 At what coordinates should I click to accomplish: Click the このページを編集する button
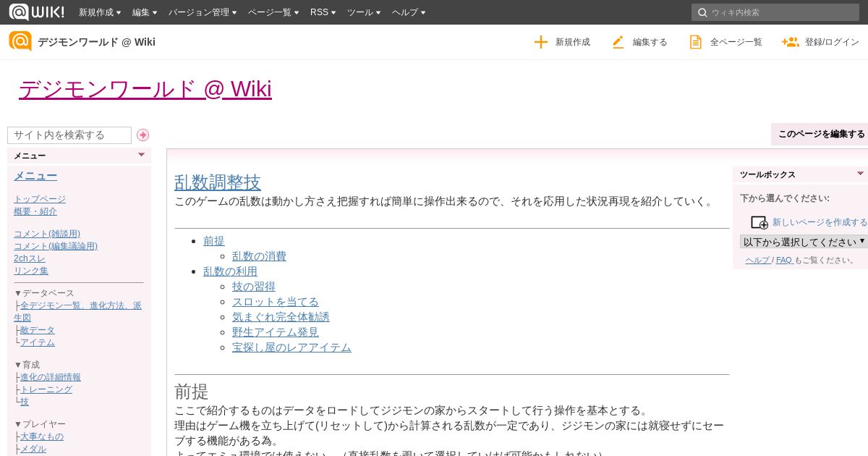coord(821,134)
